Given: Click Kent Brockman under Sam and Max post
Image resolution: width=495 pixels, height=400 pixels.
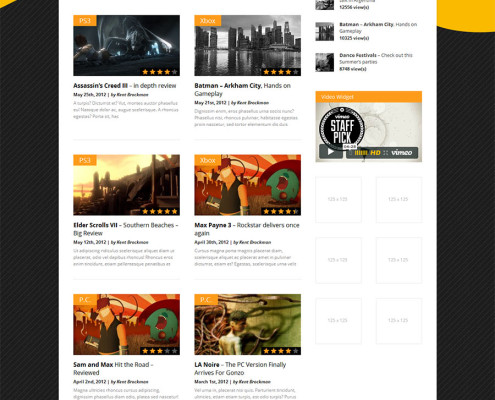Looking at the screenshot, I should pos(132,382).
